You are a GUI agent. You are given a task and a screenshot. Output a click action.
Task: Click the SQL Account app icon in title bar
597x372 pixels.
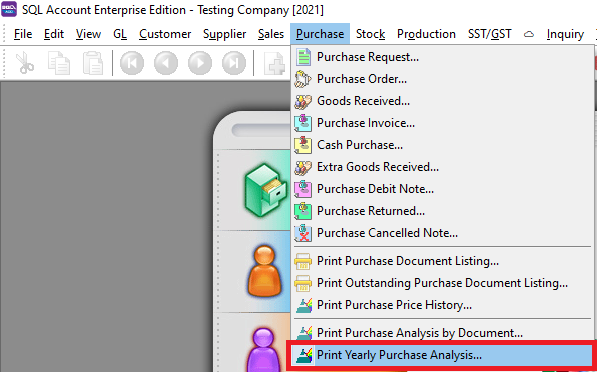[x=9, y=9]
